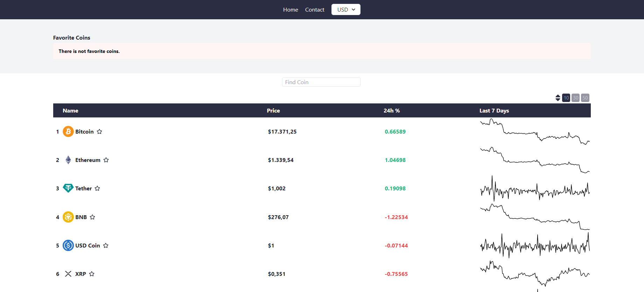Click the Last 7 Days column header
This screenshot has width=644, height=292.
[x=494, y=110]
